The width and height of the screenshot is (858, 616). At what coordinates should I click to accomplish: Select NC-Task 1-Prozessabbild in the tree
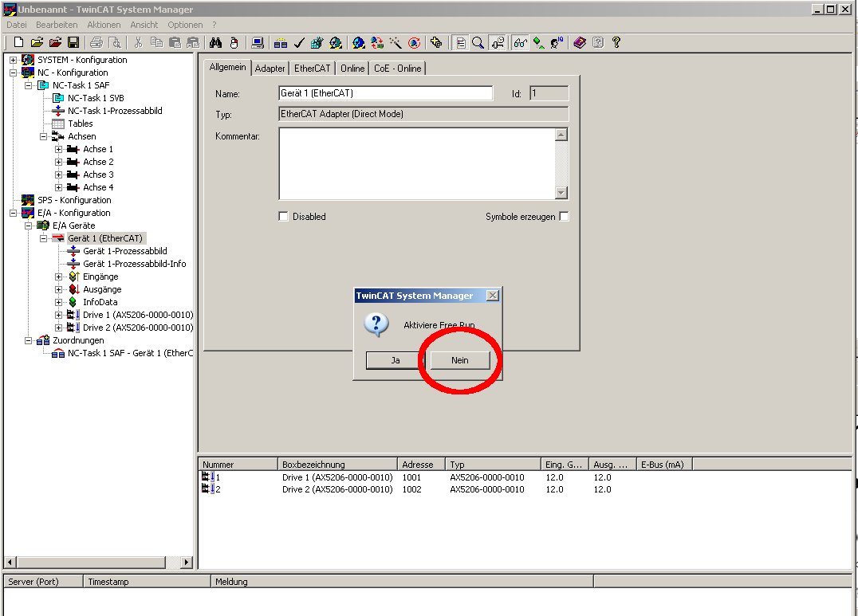click(115, 111)
